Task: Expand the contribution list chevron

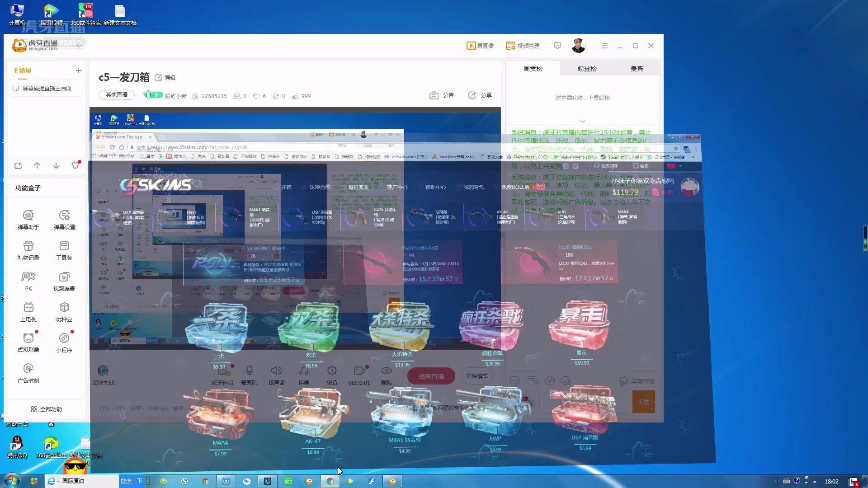Action: (x=582, y=121)
